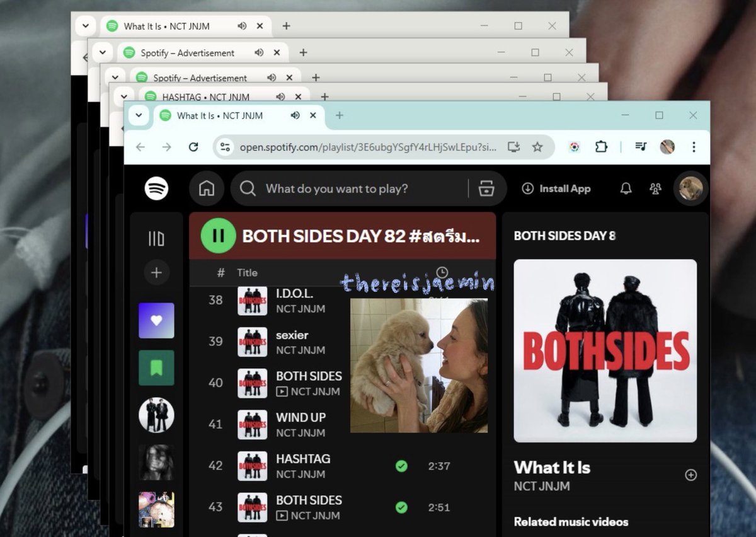Image resolution: width=756 pixels, height=537 pixels.
Task: Open the Spotify profile avatar menu
Action: coord(690,188)
